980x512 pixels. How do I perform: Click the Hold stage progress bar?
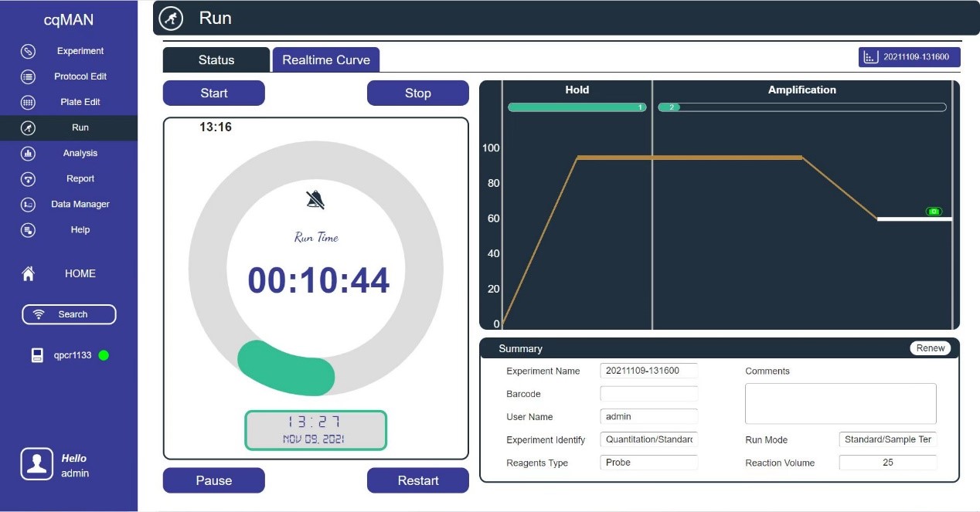coord(577,107)
